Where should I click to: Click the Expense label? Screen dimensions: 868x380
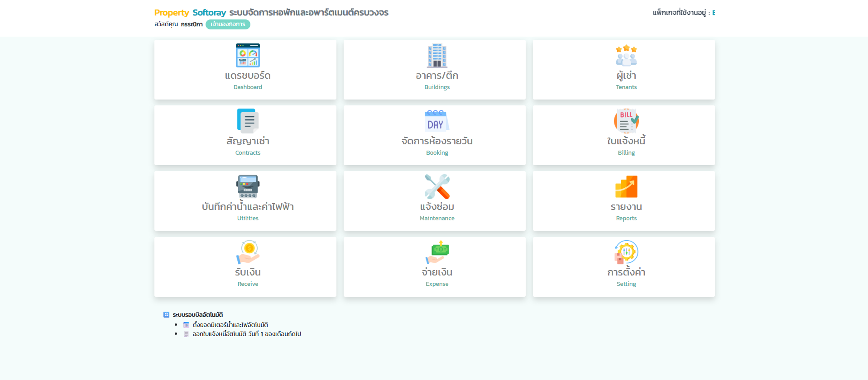437,284
